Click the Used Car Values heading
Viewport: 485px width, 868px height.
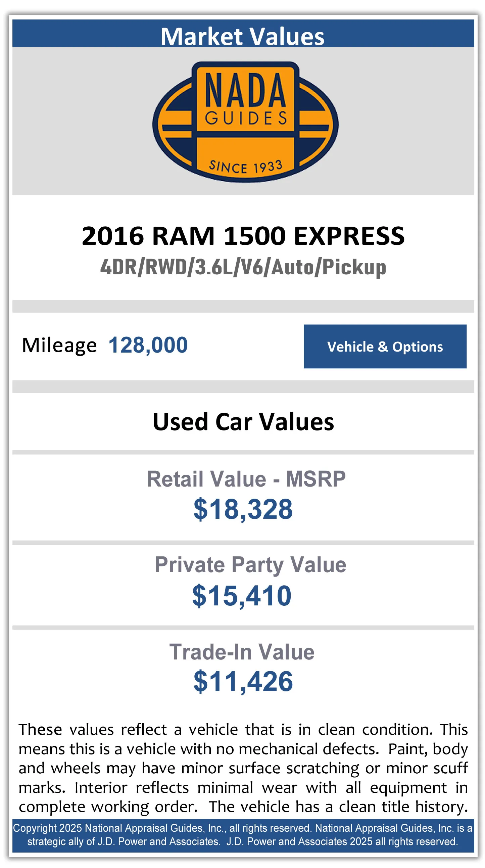pos(243,421)
